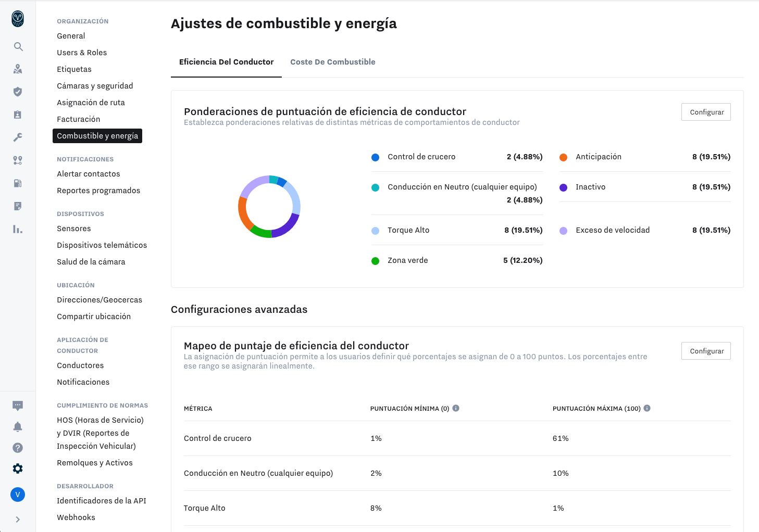Open the safety shield icon
Image resolution: width=759 pixels, height=532 pixels.
[x=18, y=92]
